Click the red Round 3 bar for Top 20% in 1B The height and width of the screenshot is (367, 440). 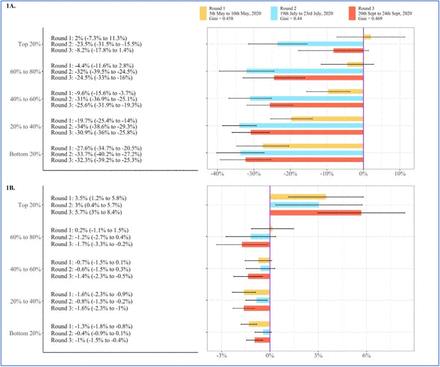[x=316, y=213]
